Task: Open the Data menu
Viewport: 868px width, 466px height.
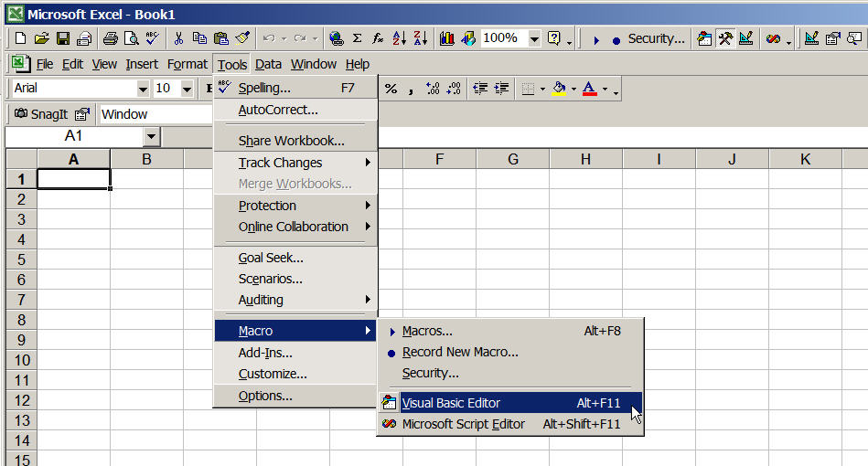Action: 268,65
